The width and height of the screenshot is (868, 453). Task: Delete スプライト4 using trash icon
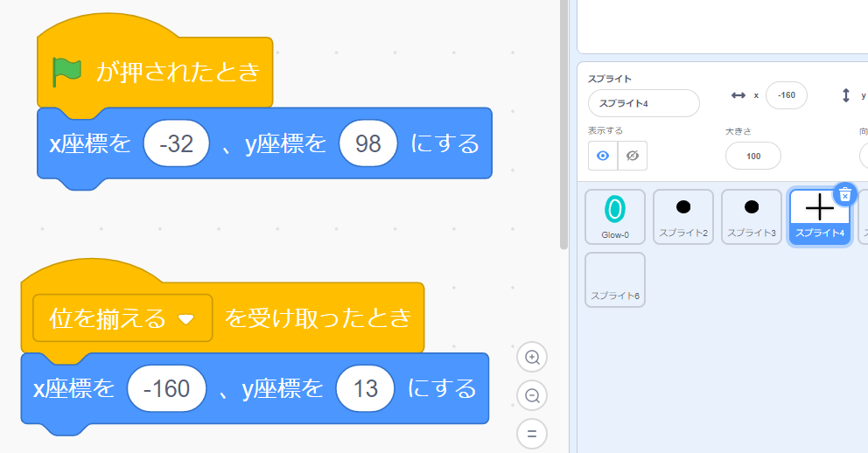(x=843, y=194)
